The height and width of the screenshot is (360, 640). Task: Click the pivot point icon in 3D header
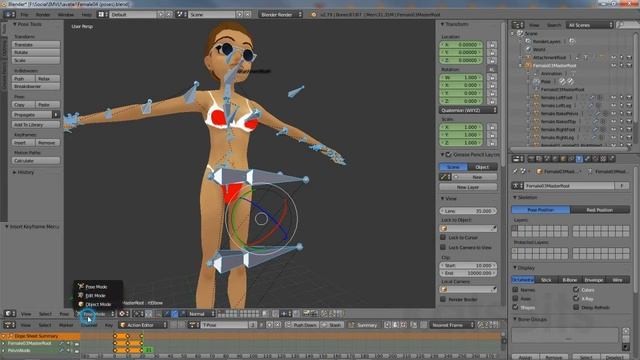tap(123, 314)
